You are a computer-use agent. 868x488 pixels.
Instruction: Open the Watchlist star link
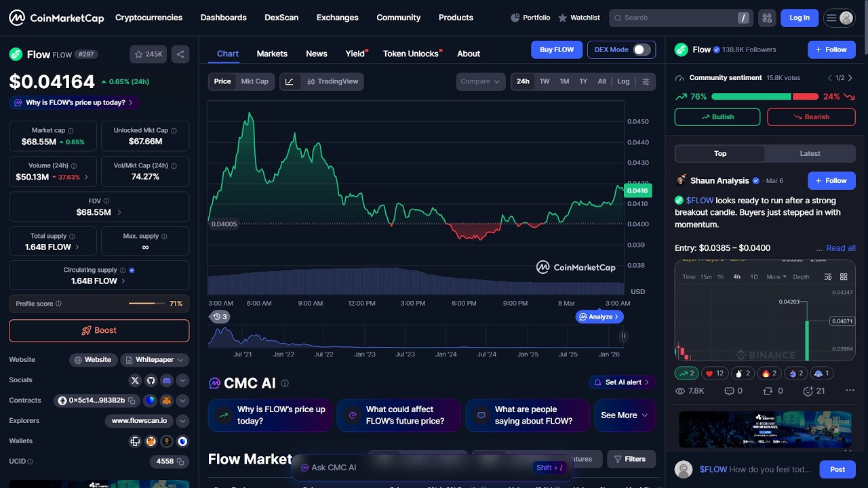coord(579,18)
